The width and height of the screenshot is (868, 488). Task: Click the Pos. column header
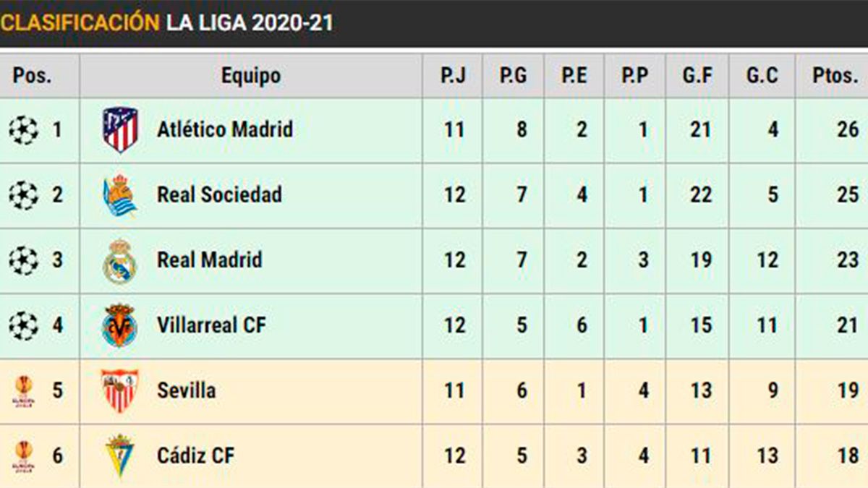(x=33, y=76)
